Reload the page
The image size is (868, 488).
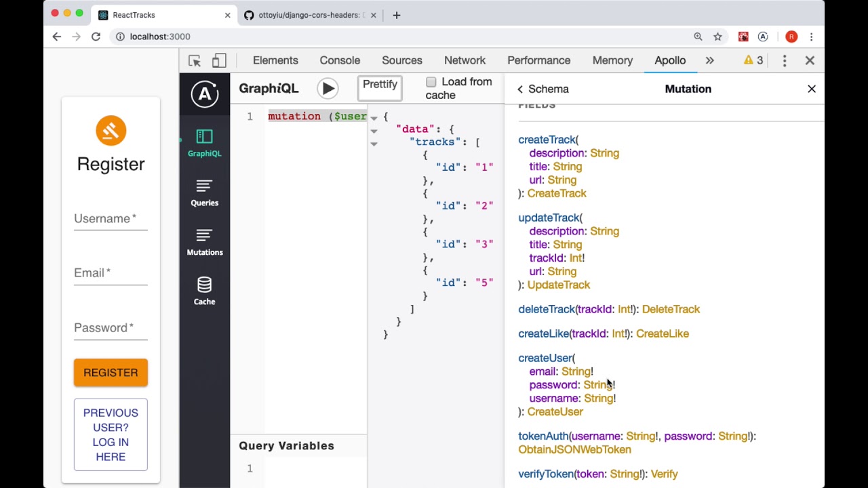coord(96,37)
